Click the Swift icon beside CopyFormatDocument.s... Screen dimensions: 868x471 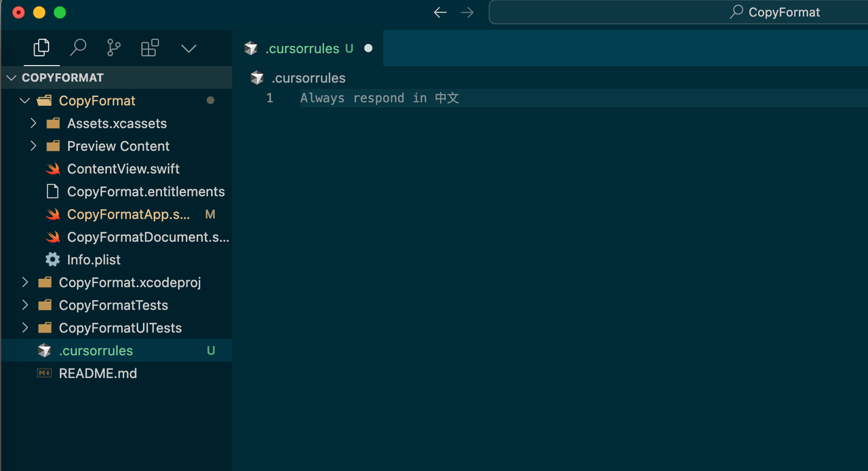(53, 237)
